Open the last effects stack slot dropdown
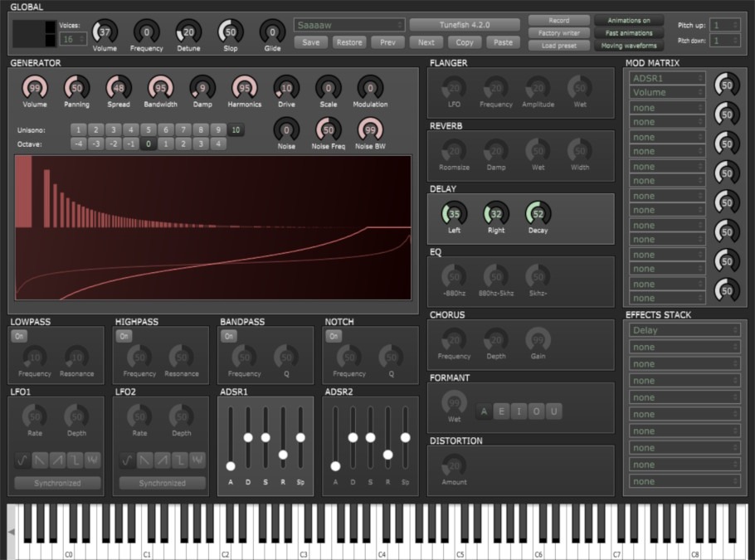The height and width of the screenshot is (560, 755). (684, 481)
